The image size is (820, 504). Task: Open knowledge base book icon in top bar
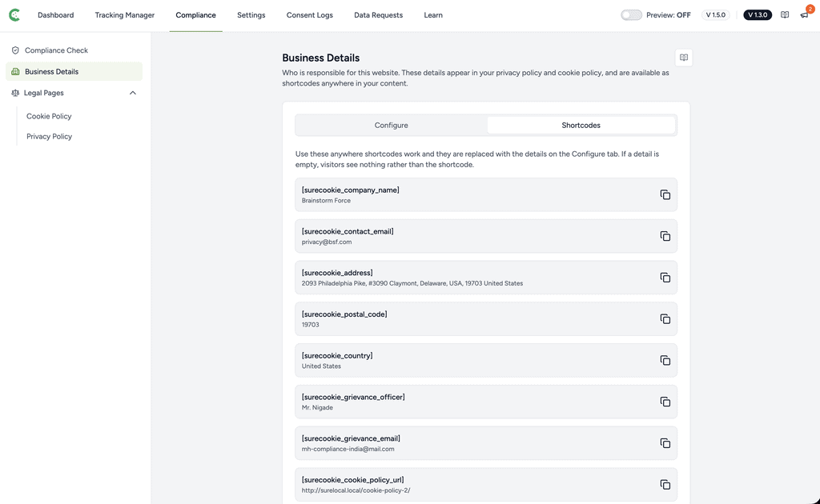(785, 14)
